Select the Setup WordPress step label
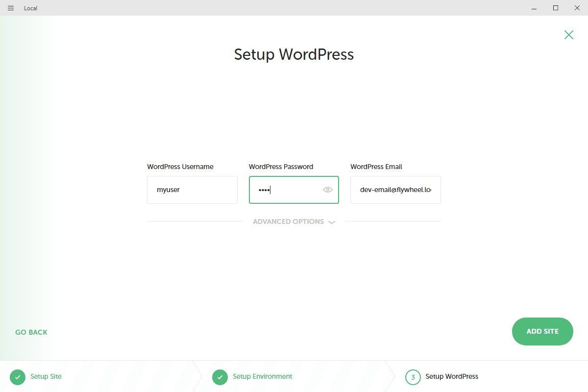Screen dimensions: 588x392 (452, 376)
